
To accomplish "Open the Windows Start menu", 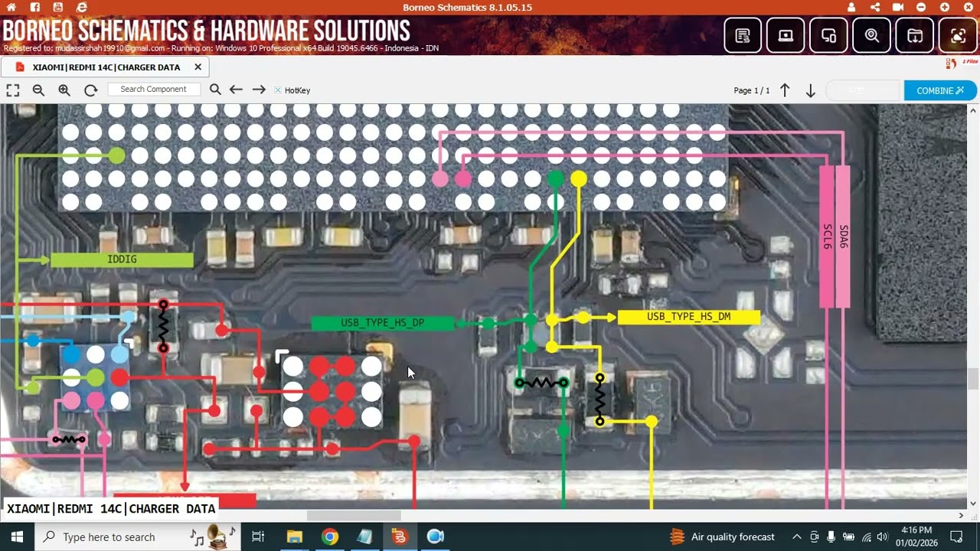I will (x=17, y=536).
